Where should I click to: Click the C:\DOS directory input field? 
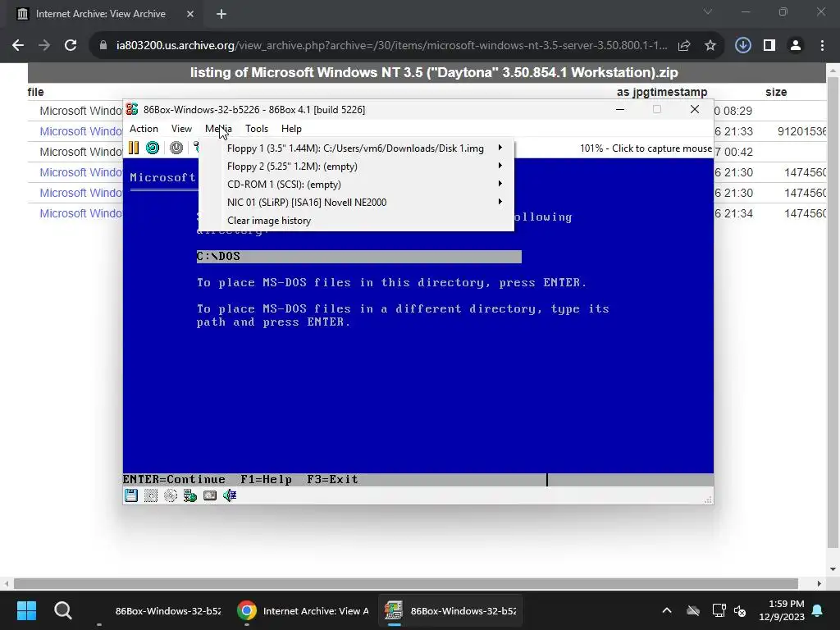(359, 257)
